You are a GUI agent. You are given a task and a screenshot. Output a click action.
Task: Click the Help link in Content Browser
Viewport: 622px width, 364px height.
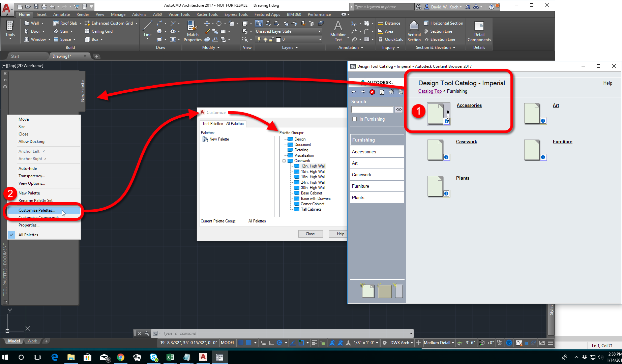click(608, 83)
